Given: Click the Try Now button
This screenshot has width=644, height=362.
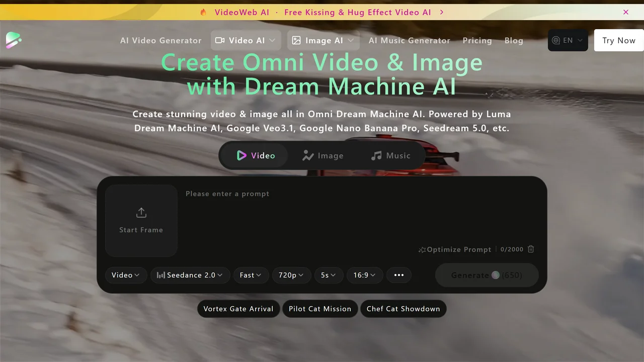Looking at the screenshot, I should (619, 40).
